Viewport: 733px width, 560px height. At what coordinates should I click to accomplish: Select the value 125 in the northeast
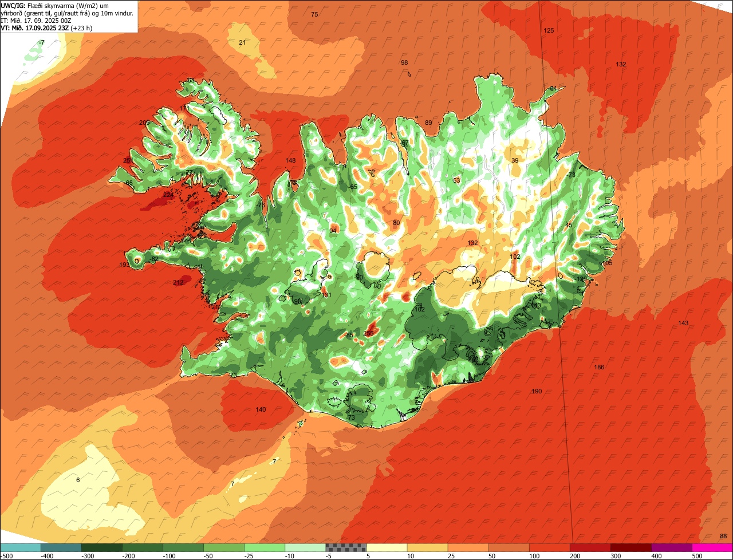(x=549, y=30)
